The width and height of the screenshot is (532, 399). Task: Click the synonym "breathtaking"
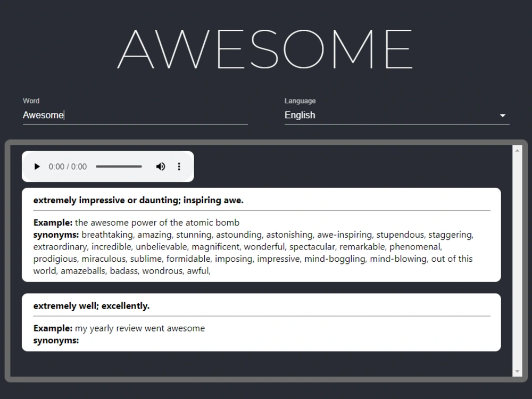pyautogui.click(x=107, y=235)
